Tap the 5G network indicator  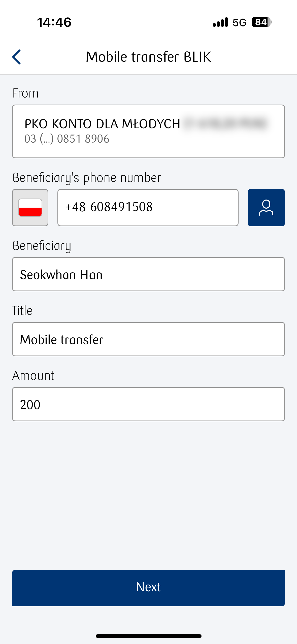(239, 22)
